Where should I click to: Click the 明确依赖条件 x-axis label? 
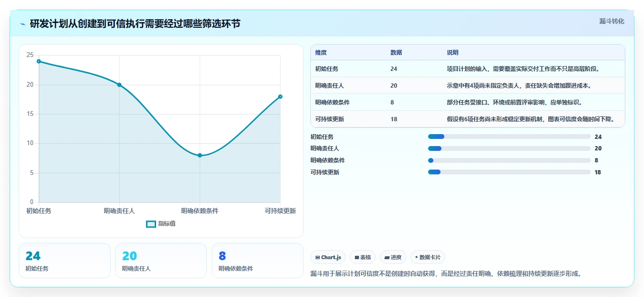point(200,211)
